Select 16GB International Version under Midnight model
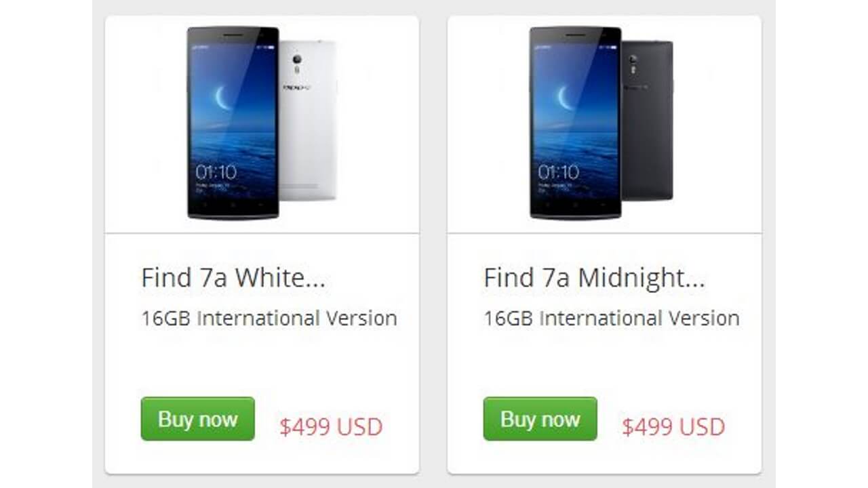This screenshot has height=488, width=868. [x=612, y=317]
